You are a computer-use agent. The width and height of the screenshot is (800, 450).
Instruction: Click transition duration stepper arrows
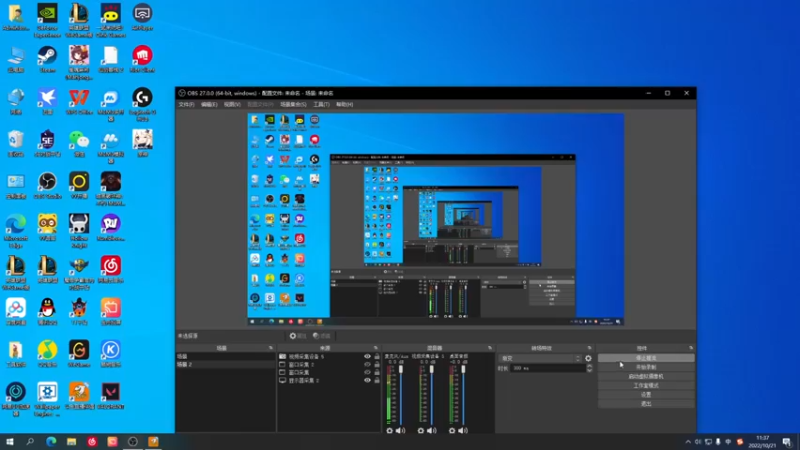pyautogui.click(x=589, y=368)
